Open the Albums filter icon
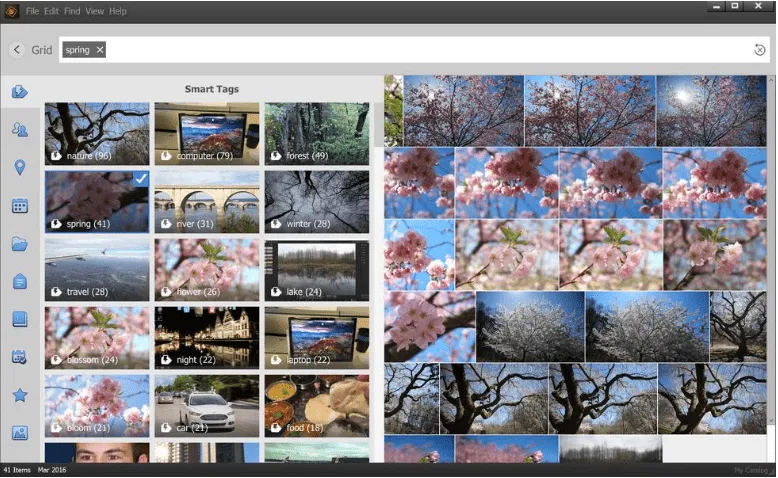 pos(19,320)
